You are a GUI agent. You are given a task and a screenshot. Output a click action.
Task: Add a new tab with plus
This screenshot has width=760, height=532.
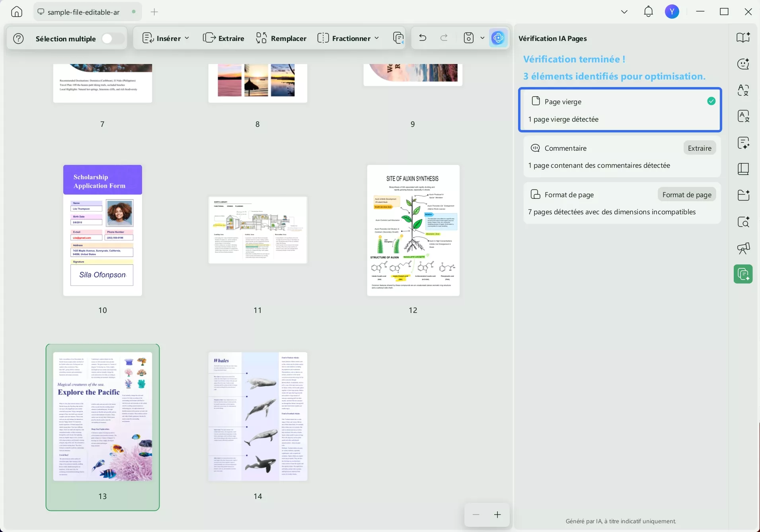tap(154, 12)
